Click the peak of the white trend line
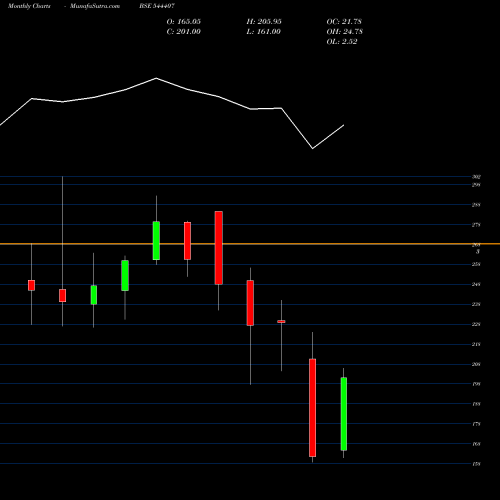Viewport: 500px width, 500px height. [x=156, y=78]
